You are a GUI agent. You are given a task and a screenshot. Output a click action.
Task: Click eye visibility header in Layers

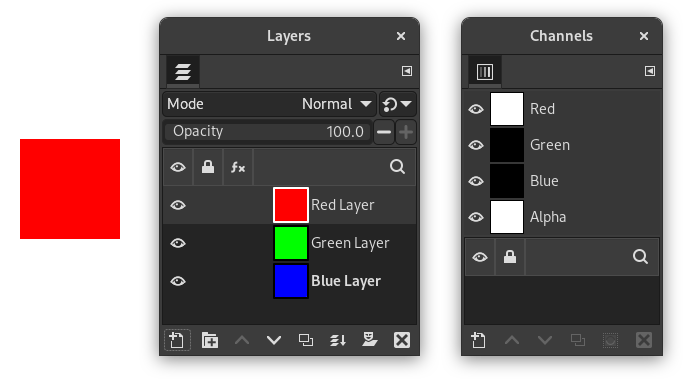[x=178, y=167]
